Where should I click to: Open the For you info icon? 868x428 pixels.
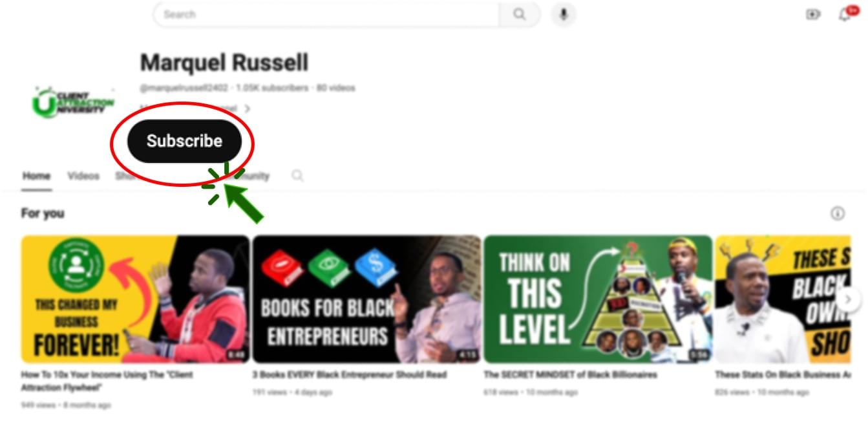click(x=838, y=213)
